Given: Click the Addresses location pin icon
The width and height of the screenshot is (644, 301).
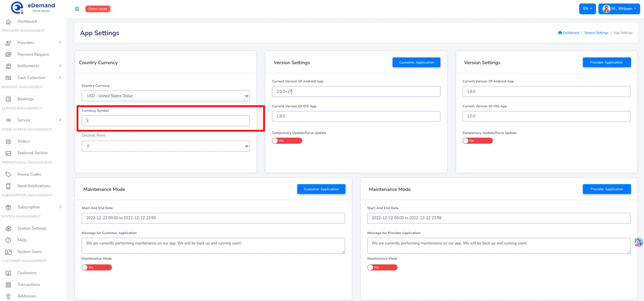Looking at the screenshot, I should [x=8, y=296].
